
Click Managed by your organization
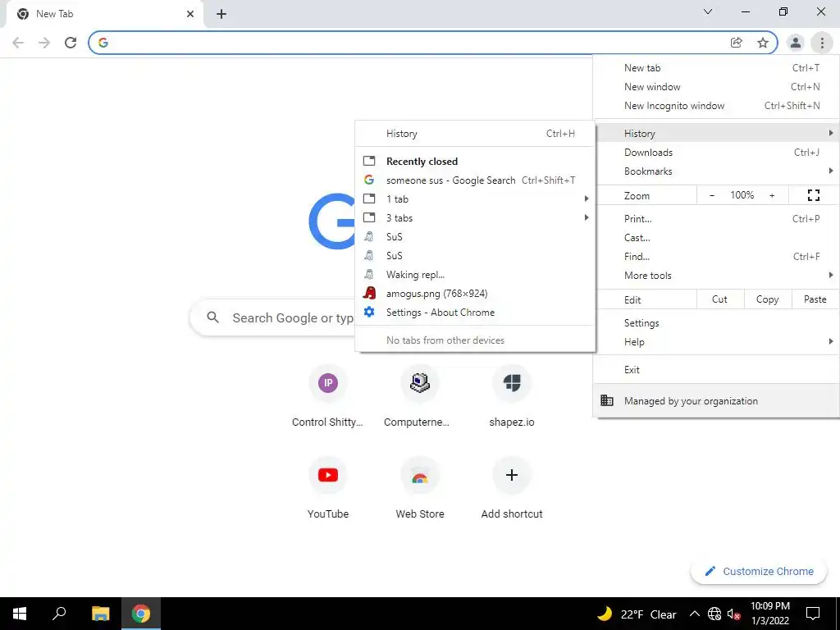point(716,400)
